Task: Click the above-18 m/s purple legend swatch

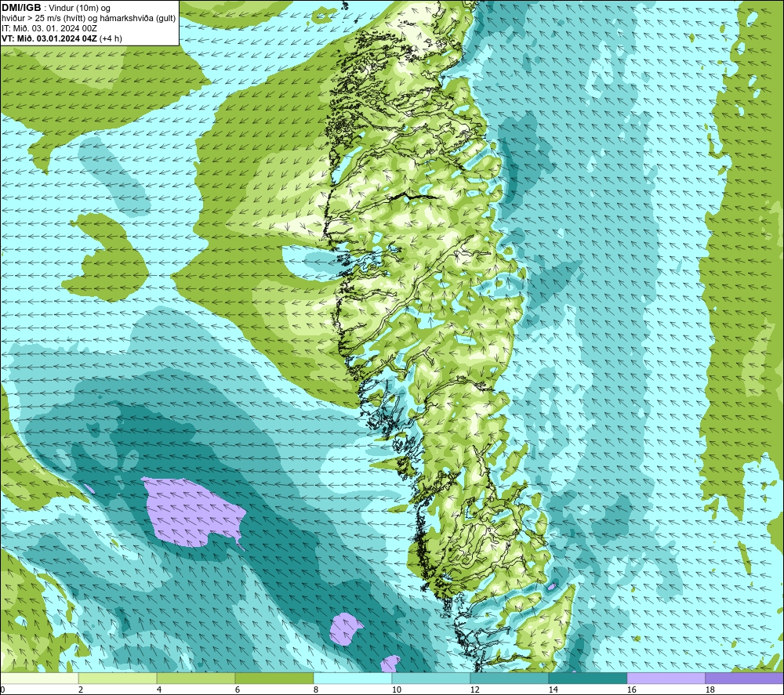Action: click(744, 678)
